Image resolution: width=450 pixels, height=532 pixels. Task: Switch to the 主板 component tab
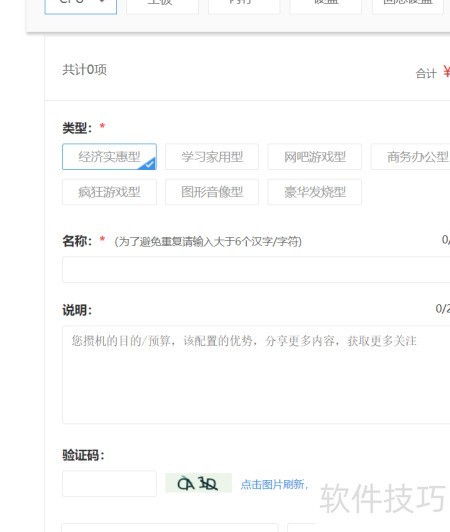[x=162, y=5]
